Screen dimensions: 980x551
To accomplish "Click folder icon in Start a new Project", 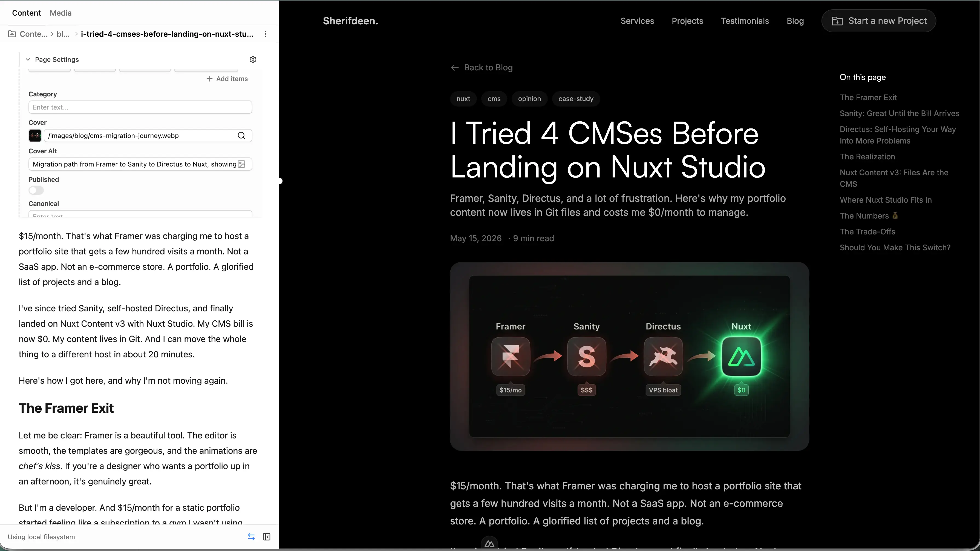I will tap(837, 21).
